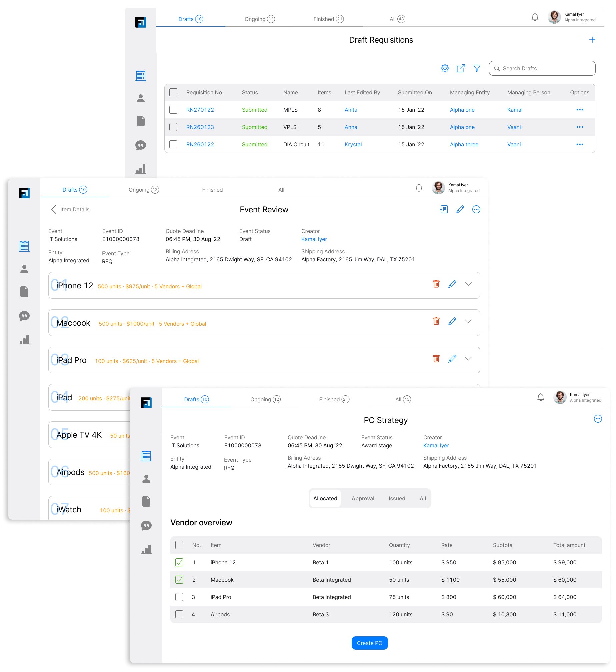Click the Create PO button
This screenshot has height=672, width=616.
coord(370,643)
